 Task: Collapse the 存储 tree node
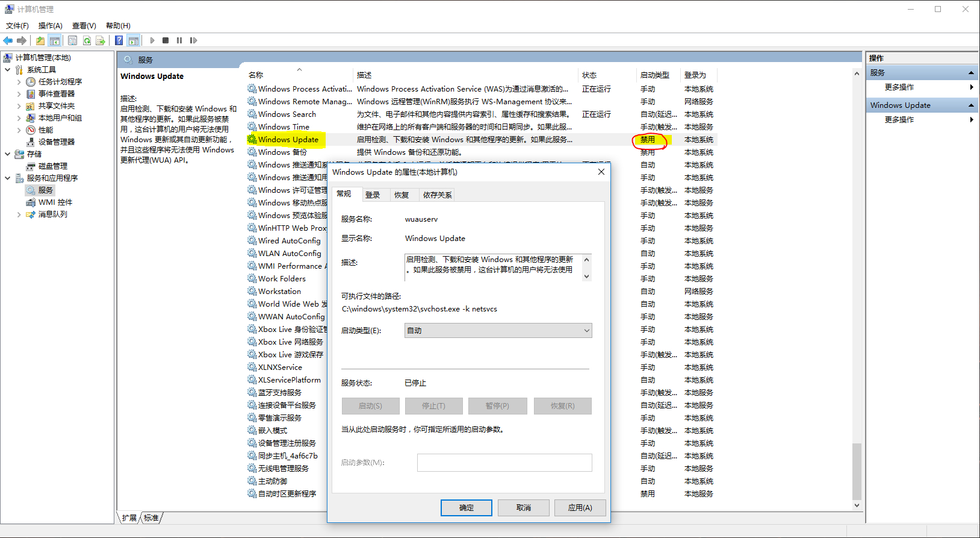[x=7, y=154]
